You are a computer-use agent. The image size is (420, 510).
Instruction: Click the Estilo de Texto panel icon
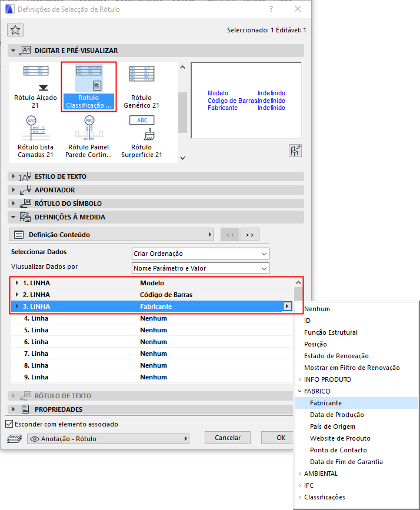[25, 176]
